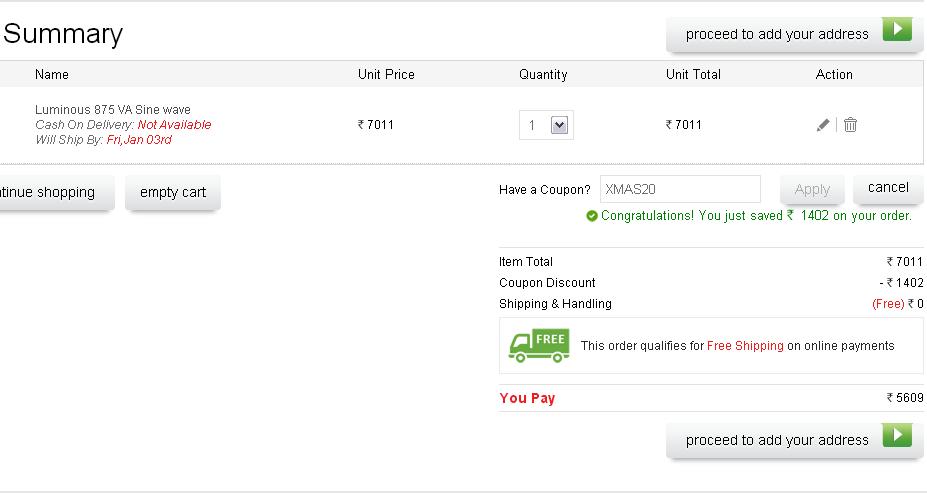Open the Quantity dropdown
Viewport: 927px width, 495px height.
click(546, 125)
